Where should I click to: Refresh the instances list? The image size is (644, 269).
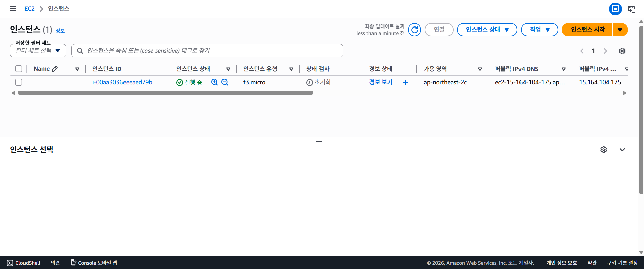(415, 30)
